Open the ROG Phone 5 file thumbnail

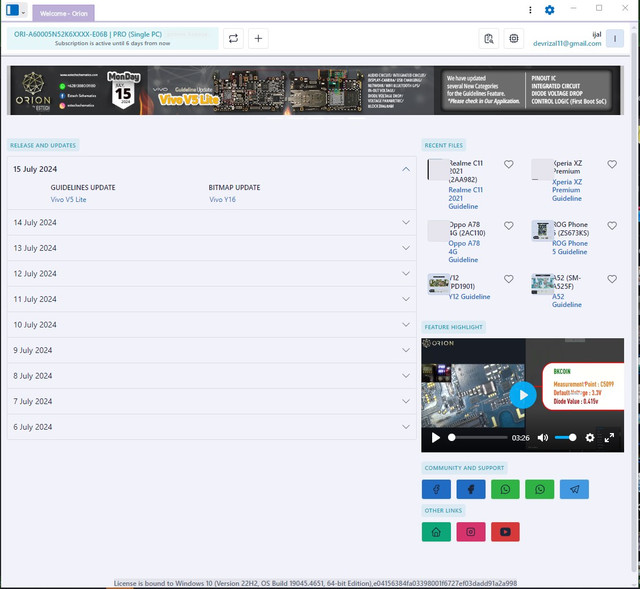(542, 231)
